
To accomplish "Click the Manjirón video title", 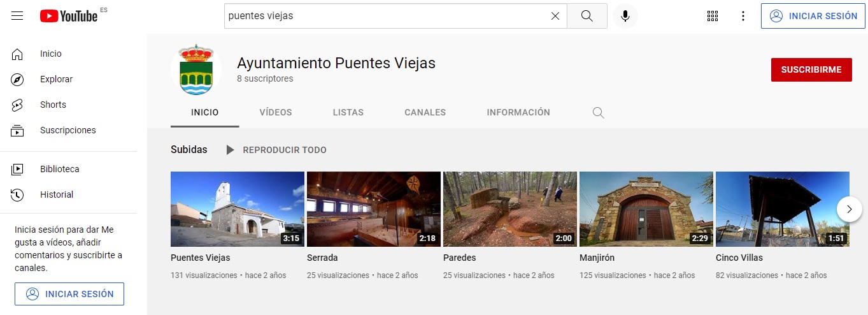I will click(x=597, y=258).
